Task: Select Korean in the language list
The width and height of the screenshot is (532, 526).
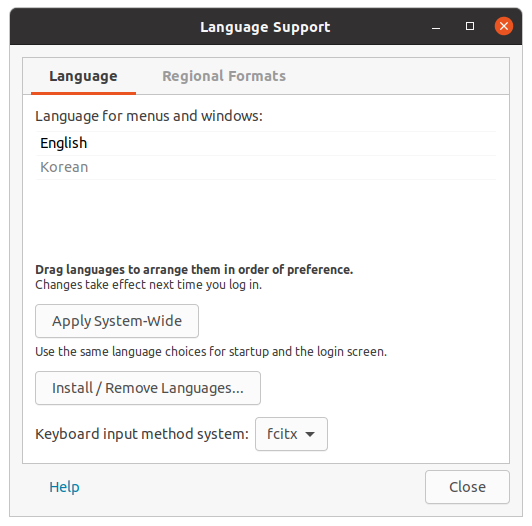Action: pyautogui.click(x=266, y=167)
